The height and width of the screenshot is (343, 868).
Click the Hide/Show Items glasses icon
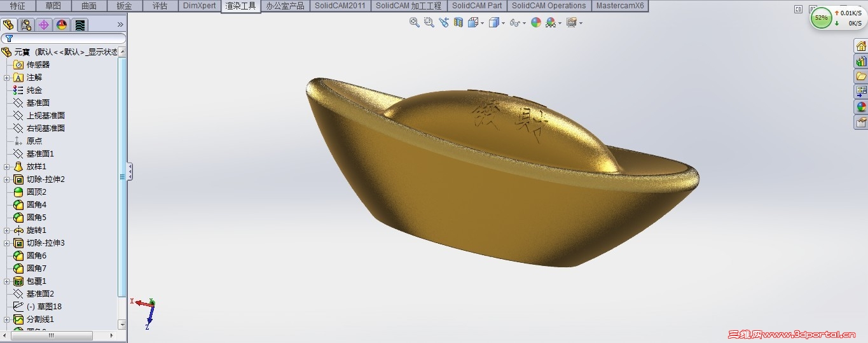click(x=514, y=22)
